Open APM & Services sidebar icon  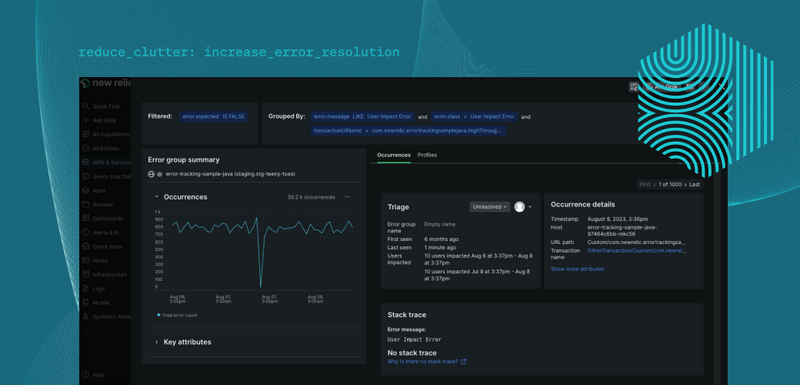86,162
